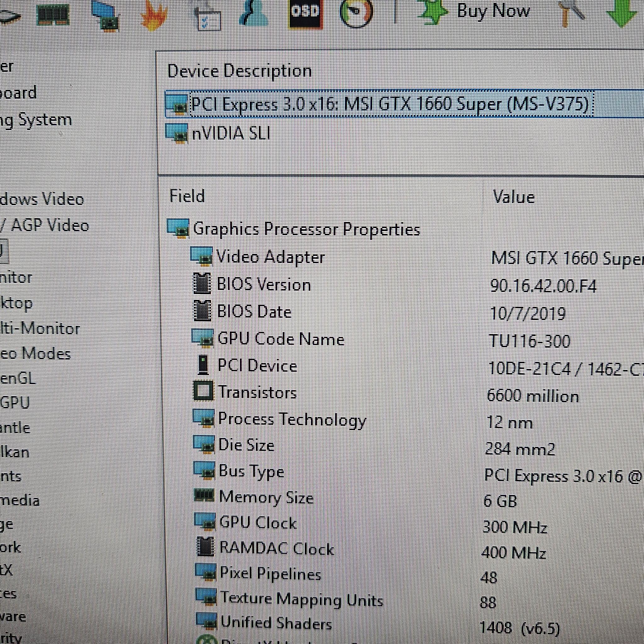Click the Video Adapter row icon
This screenshot has height=644, width=644.
point(201,256)
